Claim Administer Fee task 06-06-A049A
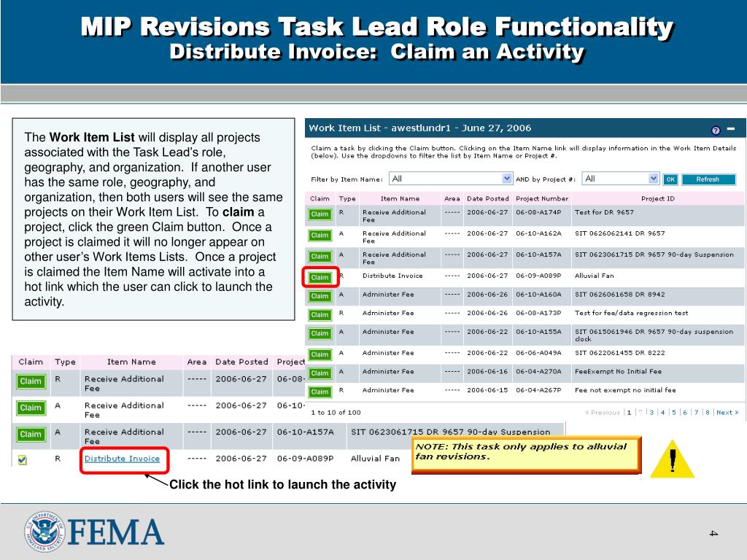The image size is (747, 560). pyautogui.click(x=320, y=354)
